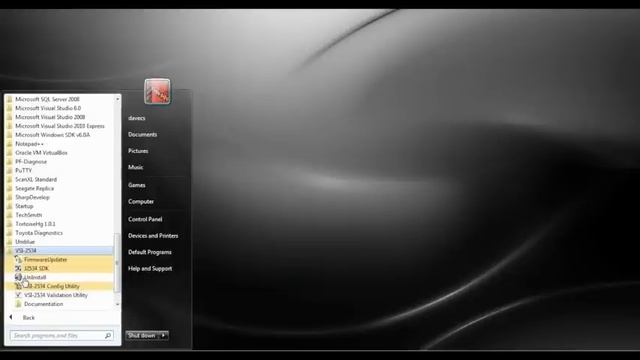Image resolution: width=640 pixels, height=360 pixels.
Task: Collapse the VSI-2534 folder
Action: coord(60,251)
